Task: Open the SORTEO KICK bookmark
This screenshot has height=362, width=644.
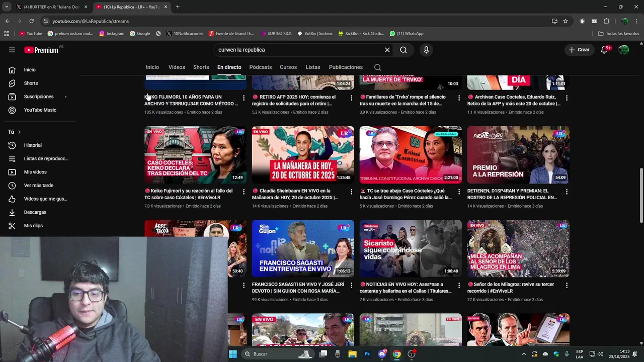Action: tap(276, 34)
